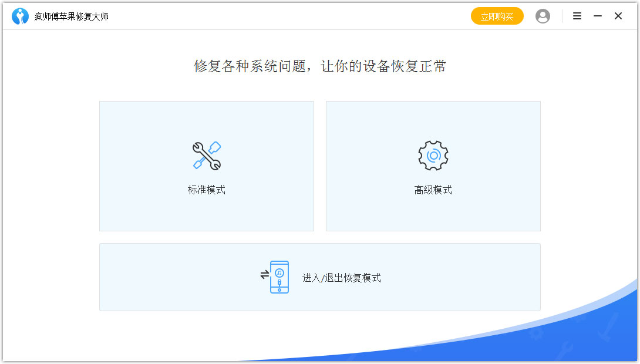Image resolution: width=640 pixels, height=364 pixels.
Task: Minimize the application window
Action: (x=597, y=16)
